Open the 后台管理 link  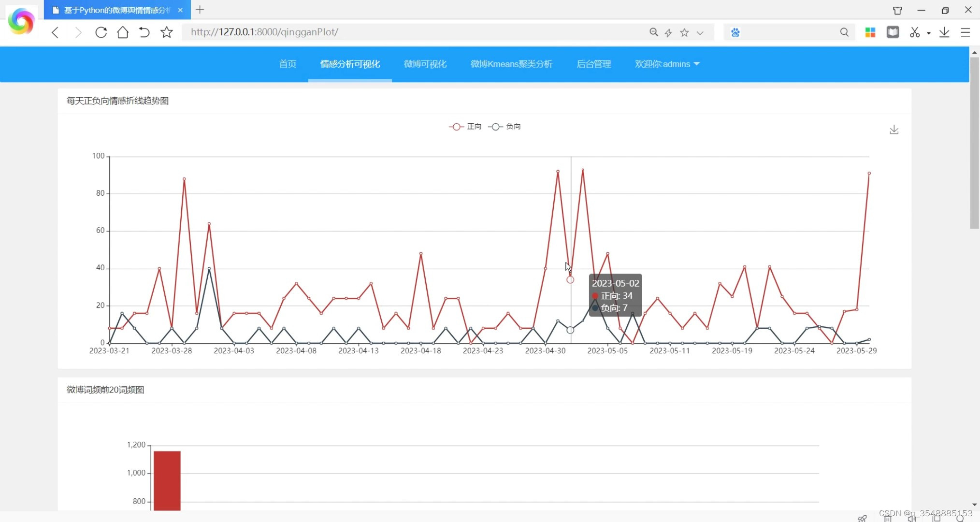pos(594,64)
